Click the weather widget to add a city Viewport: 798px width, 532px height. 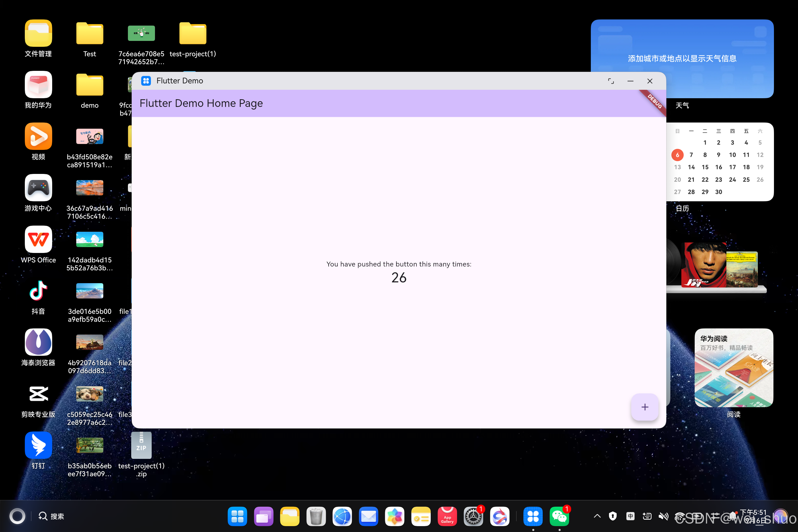coord(682,59)
